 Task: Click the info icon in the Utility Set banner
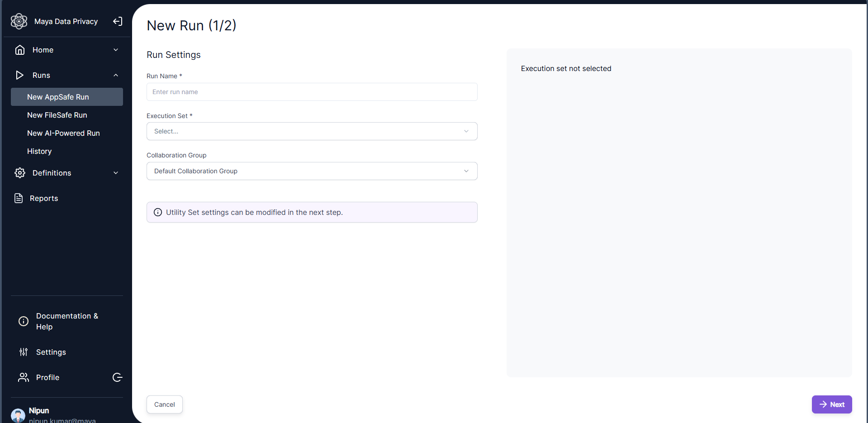pos(157,212)
